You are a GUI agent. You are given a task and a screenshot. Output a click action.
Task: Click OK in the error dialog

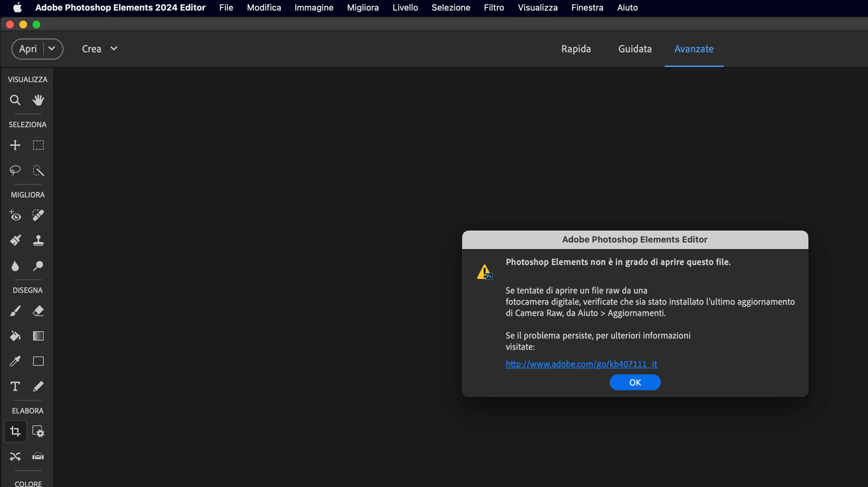[635, 382]
